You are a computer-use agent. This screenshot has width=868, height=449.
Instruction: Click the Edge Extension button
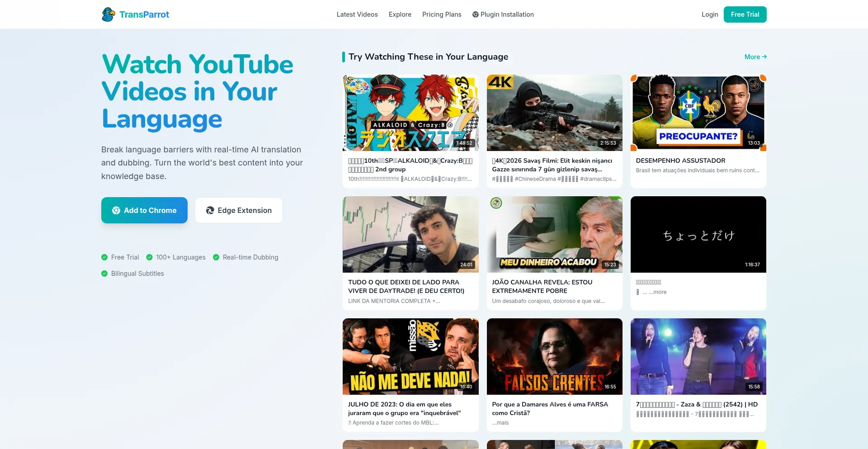(239, 210)
